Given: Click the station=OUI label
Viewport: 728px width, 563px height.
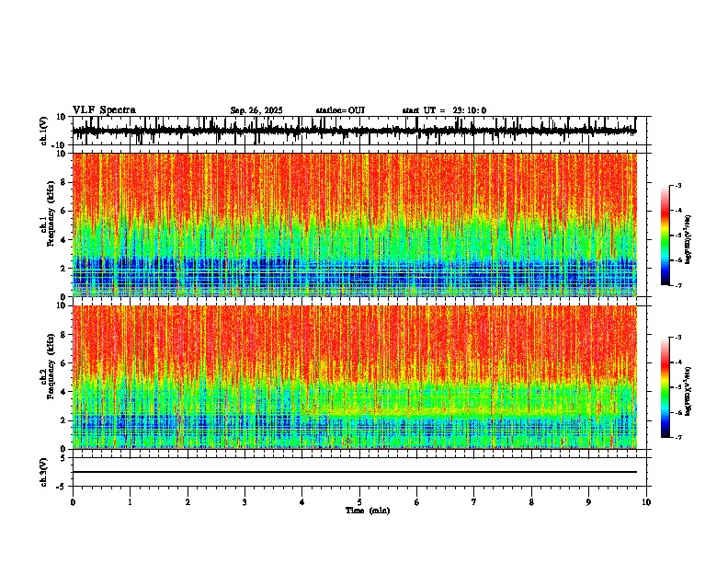Looking at the screenshot, I should 340,110.
